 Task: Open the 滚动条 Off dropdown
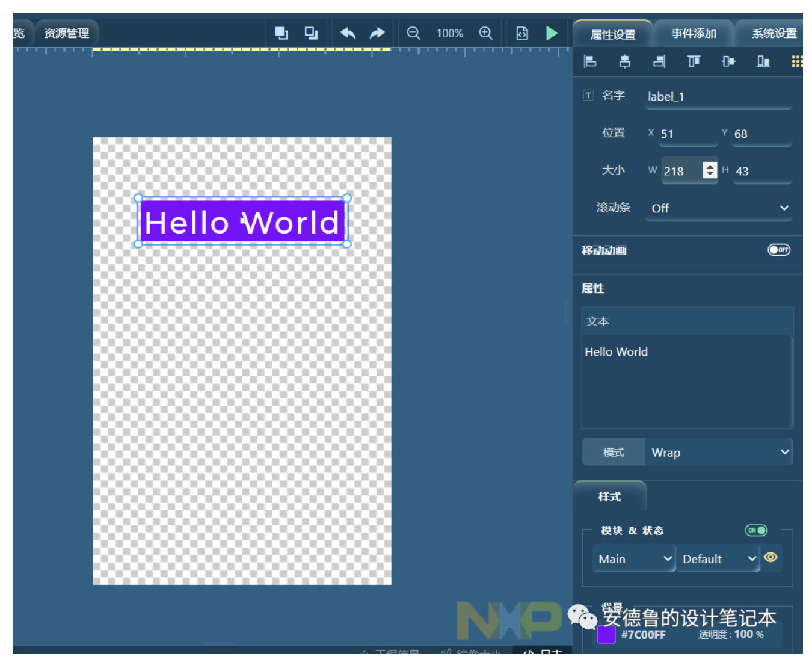pos(719,208)
